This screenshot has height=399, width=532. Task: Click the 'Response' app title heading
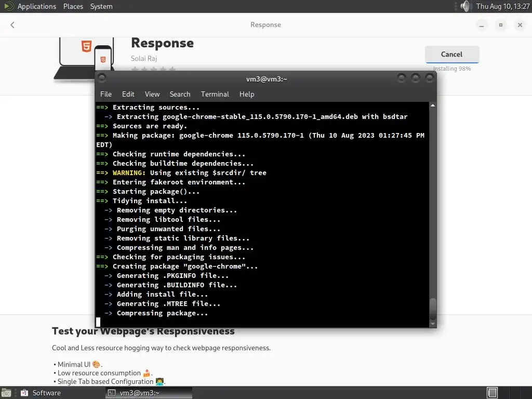(162, 43)
